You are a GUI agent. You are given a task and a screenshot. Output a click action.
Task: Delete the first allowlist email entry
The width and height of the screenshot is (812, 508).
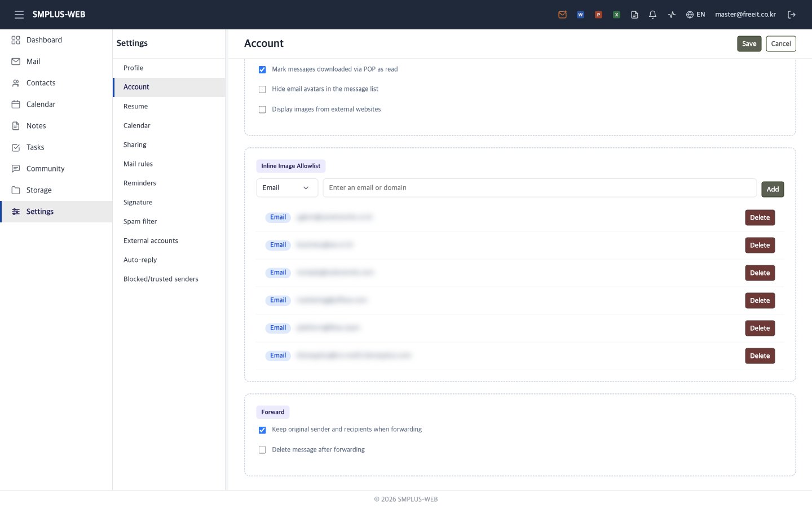point(760,218)
